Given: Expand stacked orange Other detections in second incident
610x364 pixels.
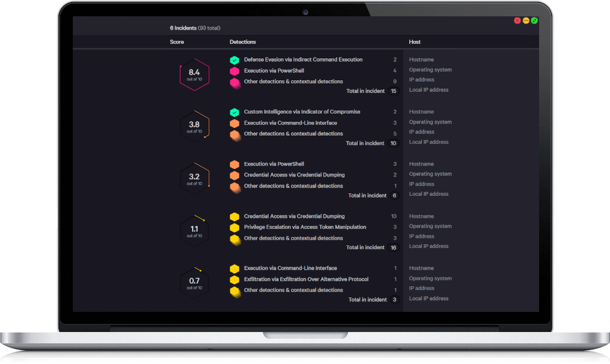Looking at the screenshot, I should (235, 134).
